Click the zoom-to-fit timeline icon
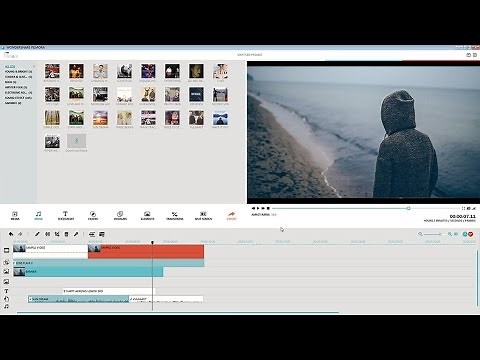This screenshot has width=480, height=360. 456,234
